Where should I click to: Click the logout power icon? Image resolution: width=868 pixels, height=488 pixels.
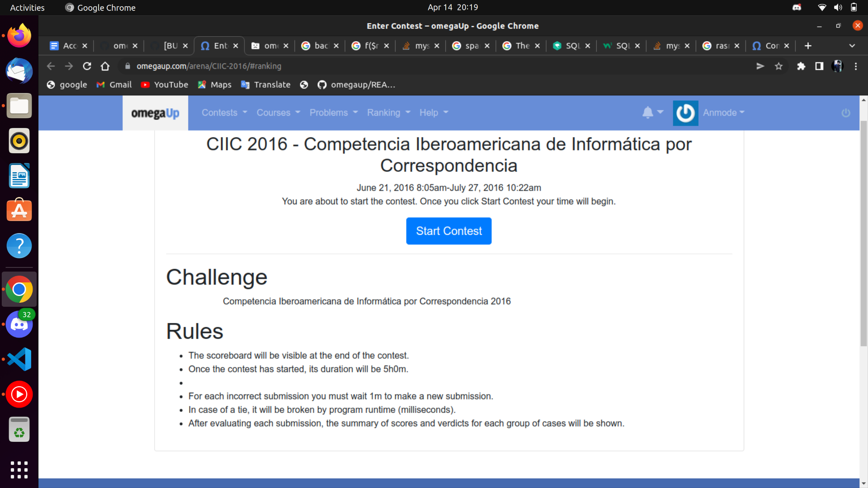845,113
